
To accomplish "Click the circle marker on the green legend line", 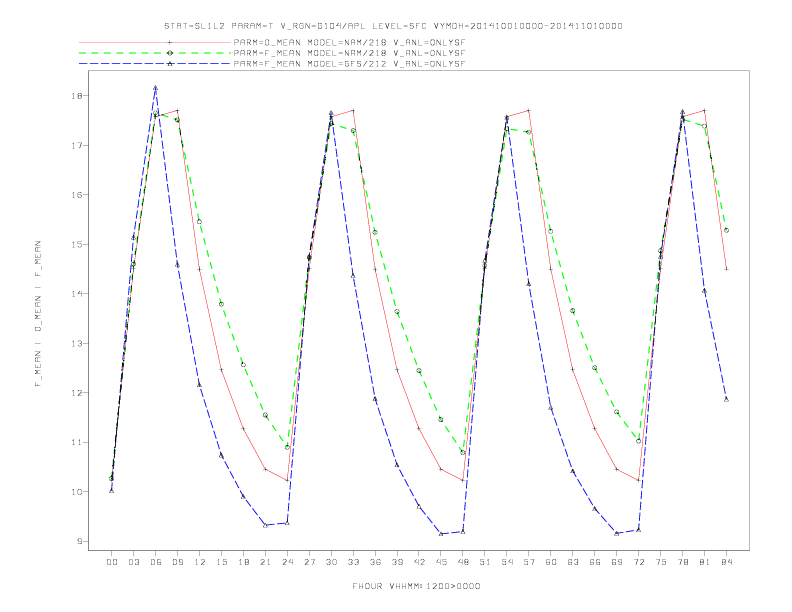I will (x=170, y=53).
